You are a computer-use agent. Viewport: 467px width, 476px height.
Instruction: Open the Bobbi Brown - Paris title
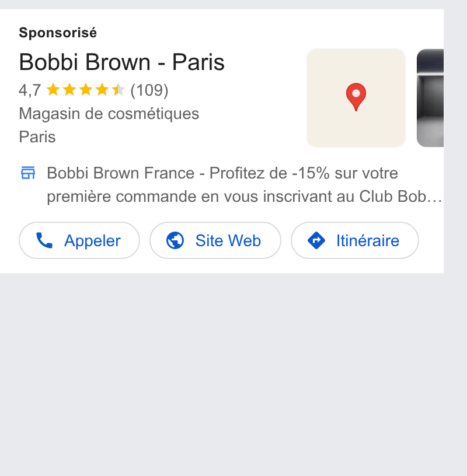pos(121,62)
